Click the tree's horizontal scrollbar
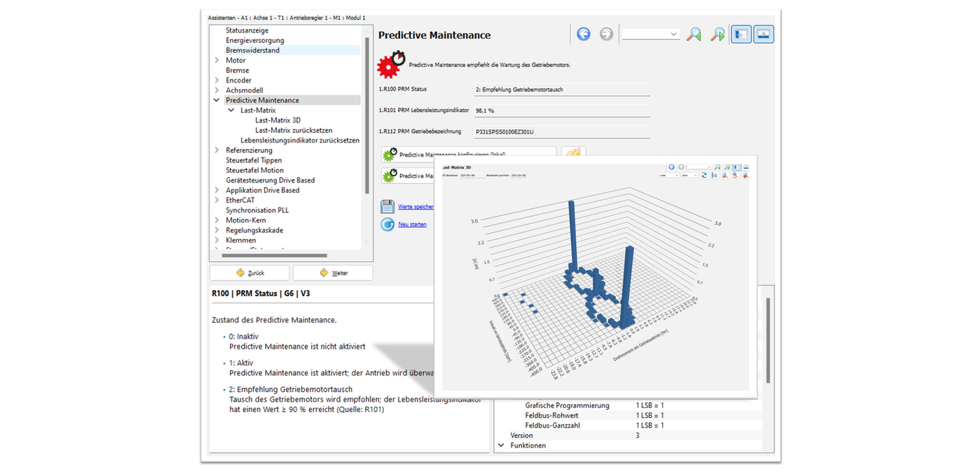 click(x=274, y=256)
